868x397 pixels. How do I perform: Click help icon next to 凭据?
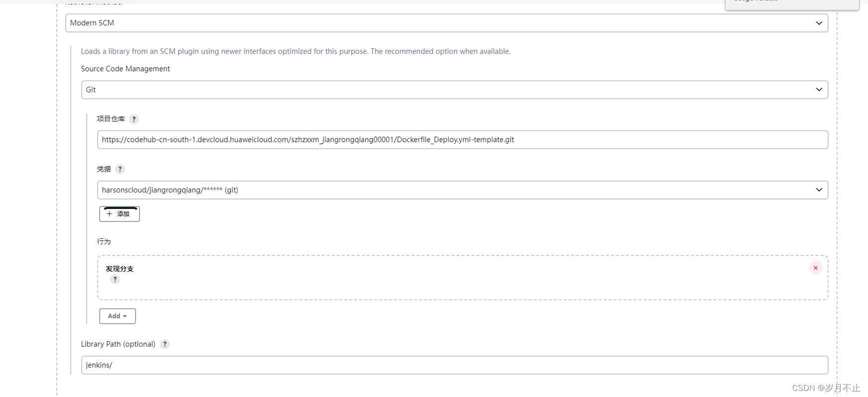pos(120,169)
